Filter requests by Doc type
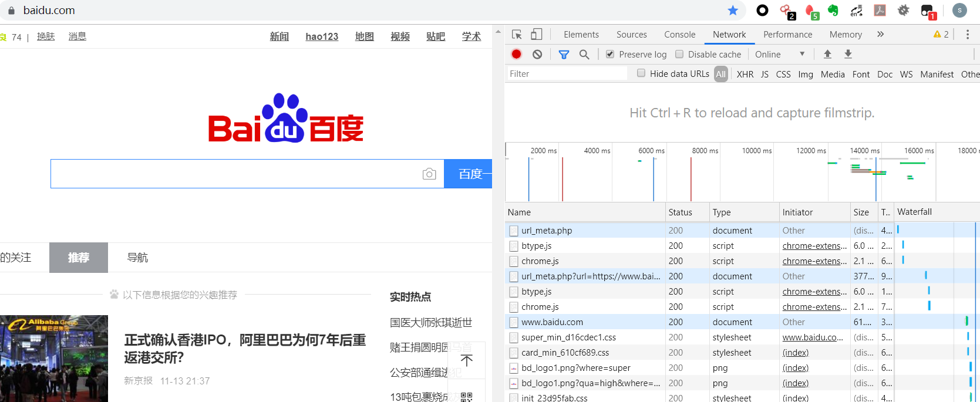The width and height of the screenshot is (980, 402). click(x=885, y=74)
